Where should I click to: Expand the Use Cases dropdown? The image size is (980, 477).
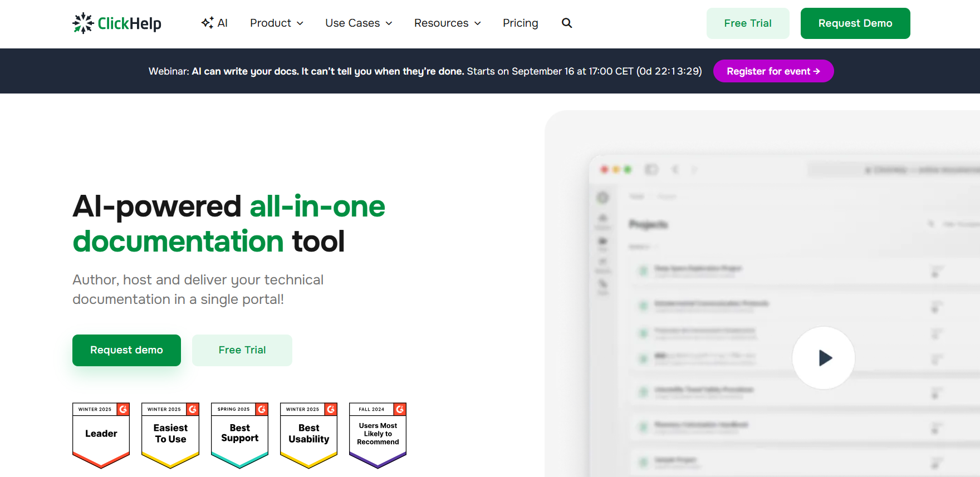coord(359,23)
